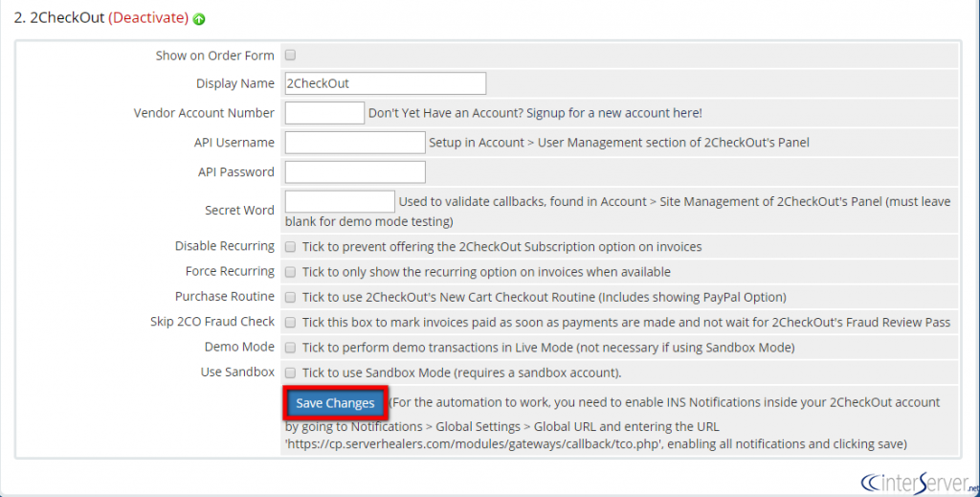Screen dimensions: 980x497
Task: Focus the Vendor Account Number field
Action: click(x=324, y=113)
